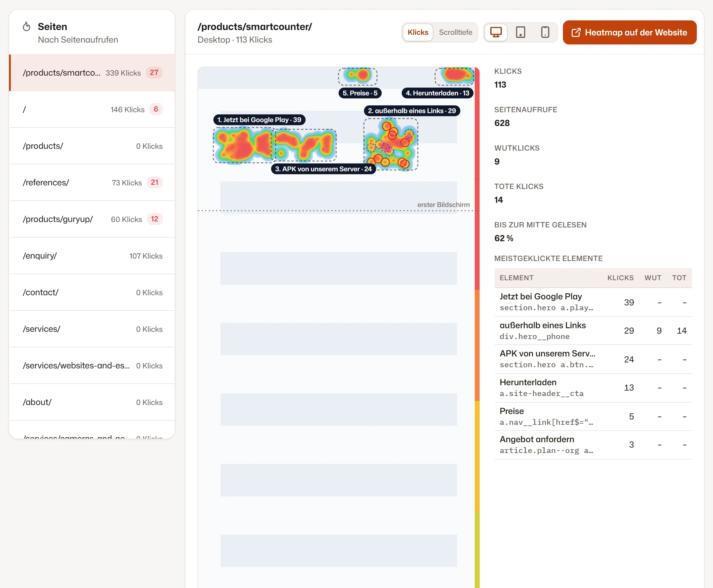Click the ELEMENT column header
Screen dimensions: 713x588
[x=516, y=278]
